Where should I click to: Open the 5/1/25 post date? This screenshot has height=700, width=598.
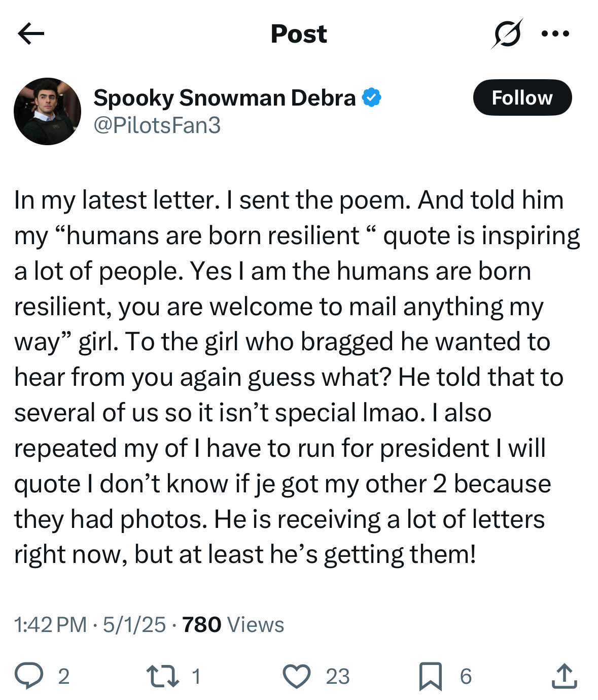pos(134,624)
